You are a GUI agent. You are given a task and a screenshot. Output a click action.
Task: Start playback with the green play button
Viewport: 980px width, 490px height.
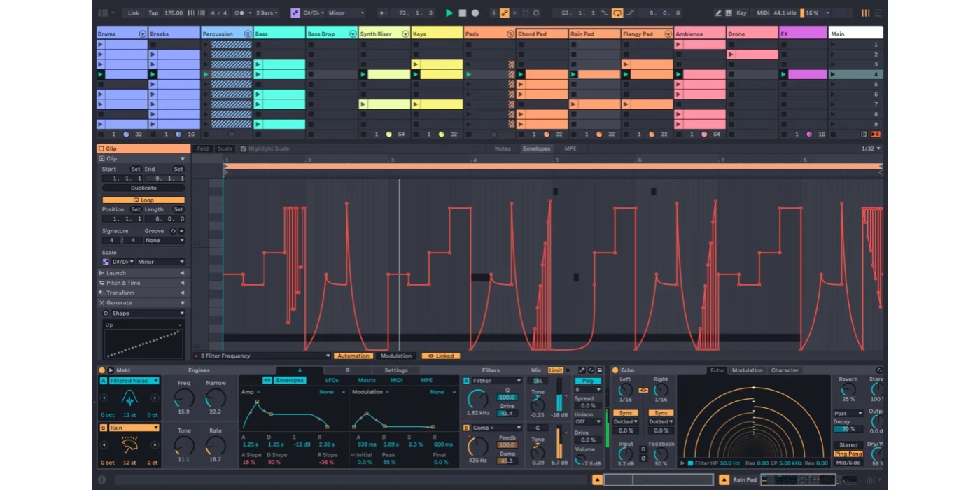(449, 13)
